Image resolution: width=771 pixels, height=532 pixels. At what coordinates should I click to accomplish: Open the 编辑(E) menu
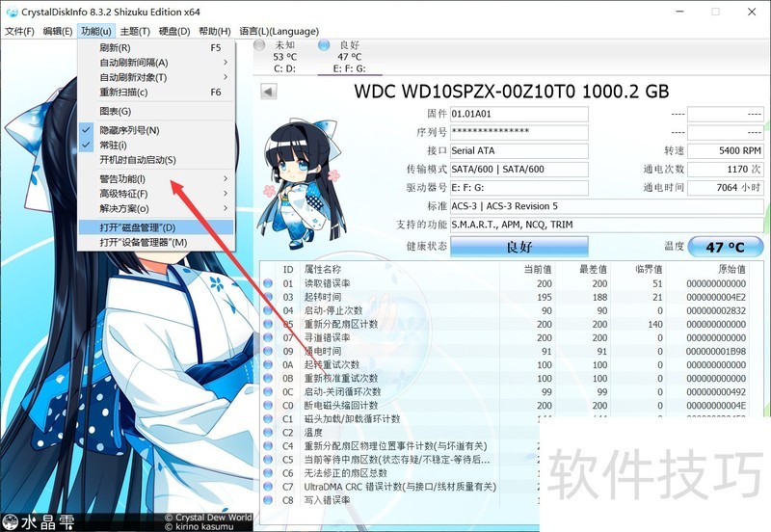tap(58, 31)
